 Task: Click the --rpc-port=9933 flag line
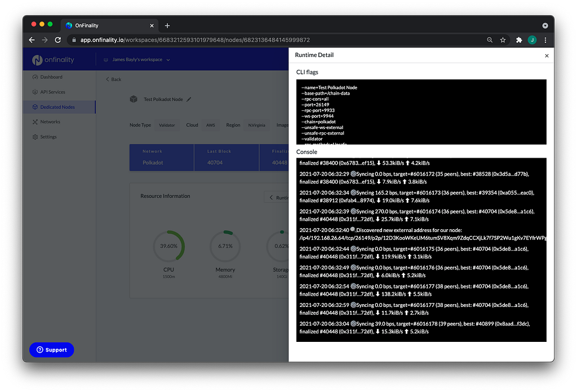[x=318, y=110]
